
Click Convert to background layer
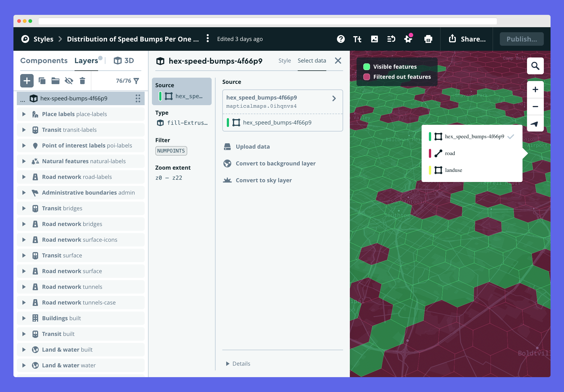275,163
